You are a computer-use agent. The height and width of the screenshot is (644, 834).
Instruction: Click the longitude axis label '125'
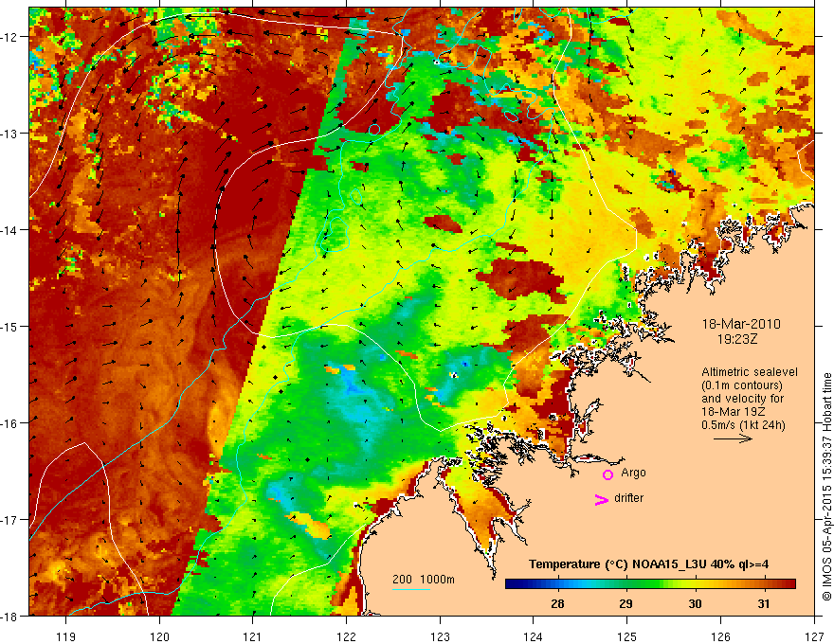click(627, 636)
